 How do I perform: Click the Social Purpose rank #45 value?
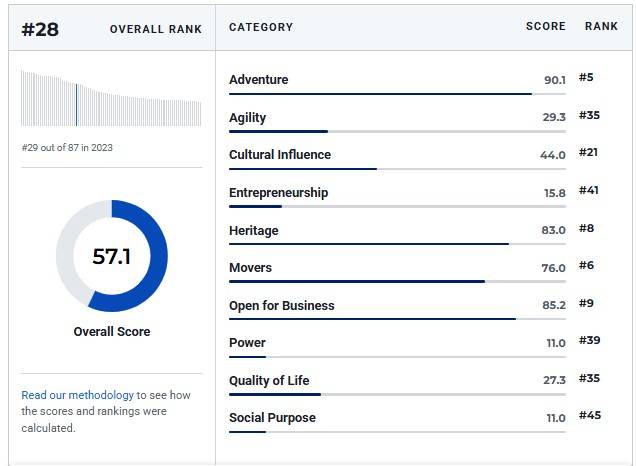[590, 415]
